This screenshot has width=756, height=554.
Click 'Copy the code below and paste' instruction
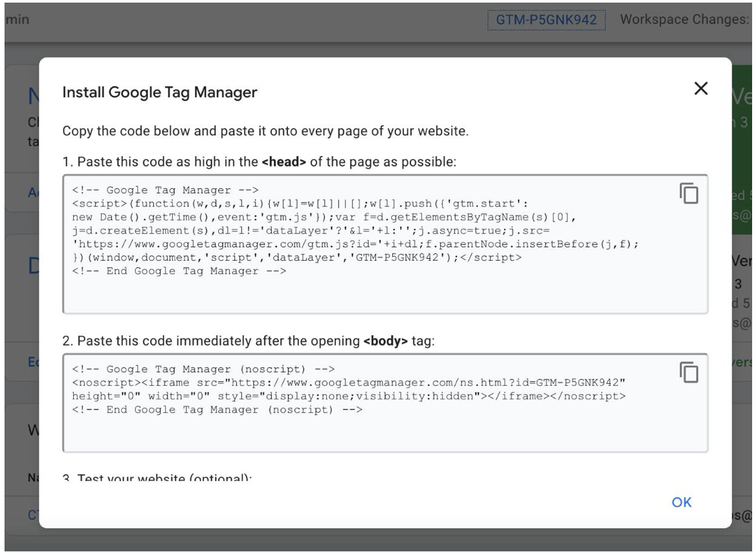(x=265, y=131)
